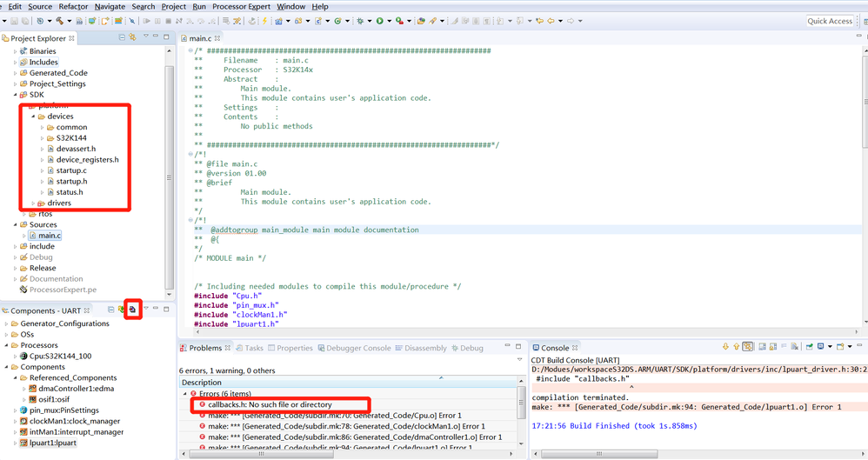Click the external tools run icon
868x460 pixels.
coord(400,21)
